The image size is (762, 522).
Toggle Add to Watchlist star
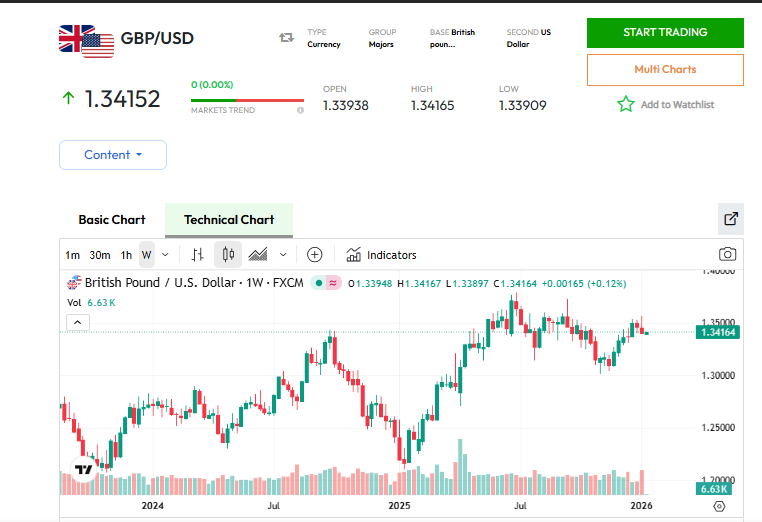point(626,104)
